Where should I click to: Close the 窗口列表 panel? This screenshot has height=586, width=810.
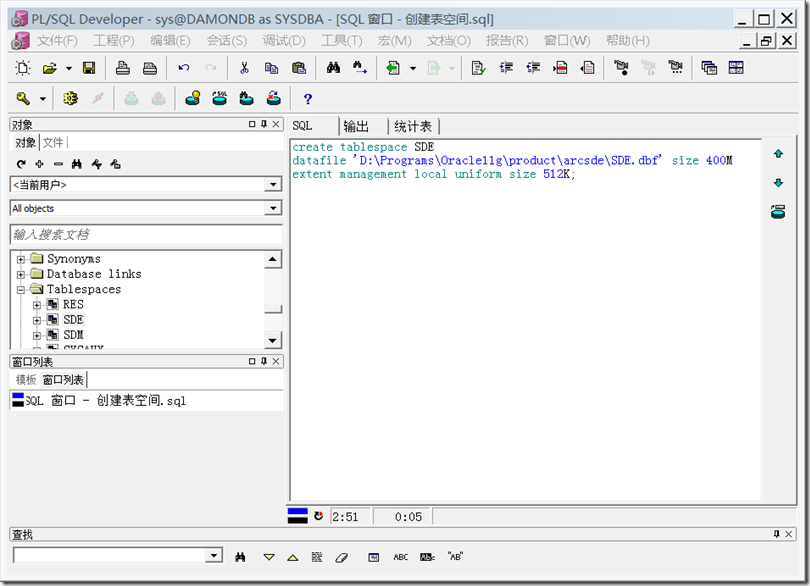(276, 361)
